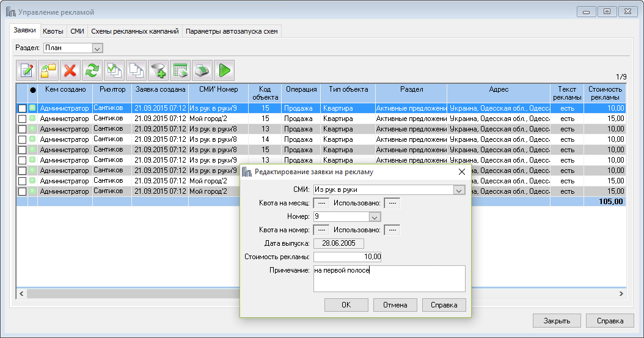Add a filter using the funnel plus icon
The image size is (644, 338).
point(158,70)
